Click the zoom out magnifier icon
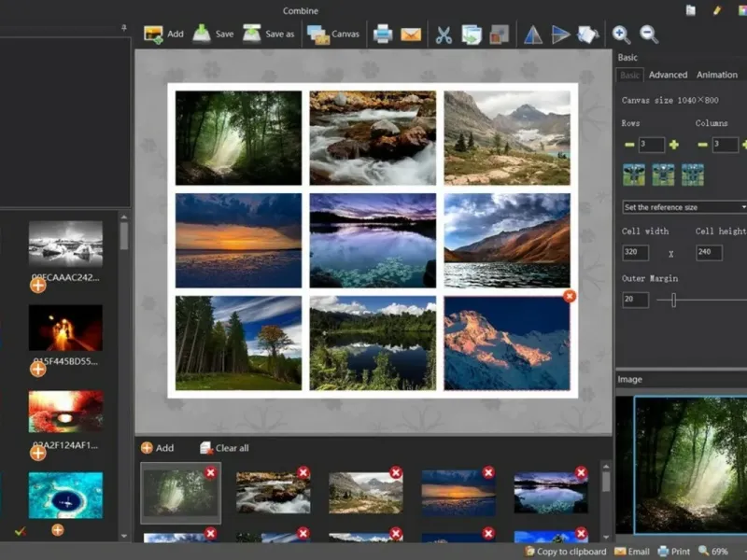The width and height of the screenshot is (747, 560). tap(649, 35)
